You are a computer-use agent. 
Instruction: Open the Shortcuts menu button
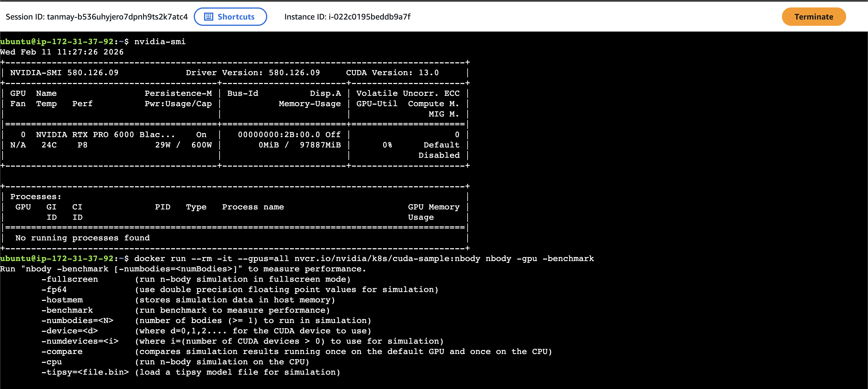pyautogui.click(x=230, y=17)
